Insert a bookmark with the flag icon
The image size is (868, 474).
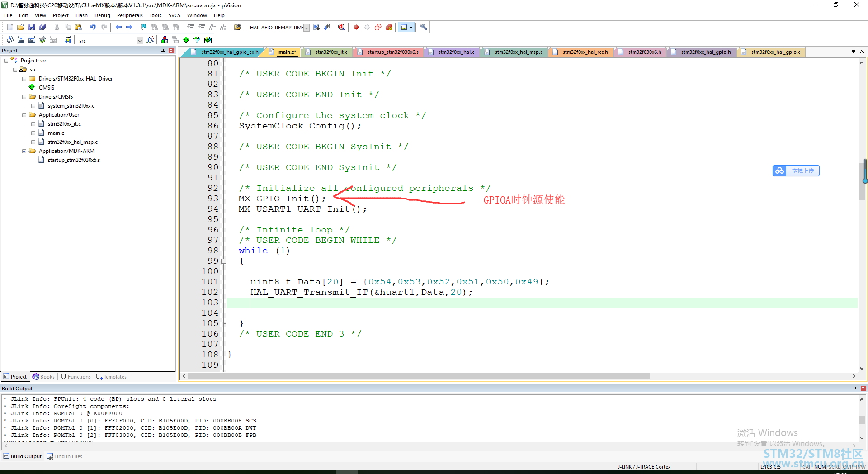(144, 27)
